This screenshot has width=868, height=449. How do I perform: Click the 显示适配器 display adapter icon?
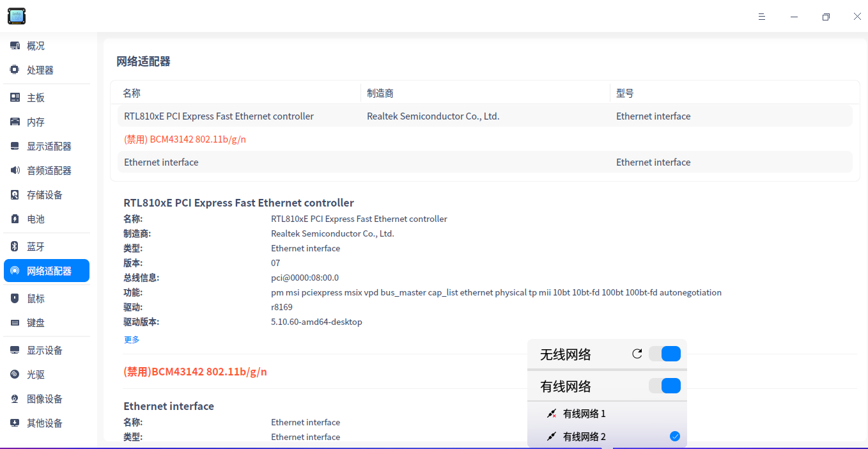point(15,146)
